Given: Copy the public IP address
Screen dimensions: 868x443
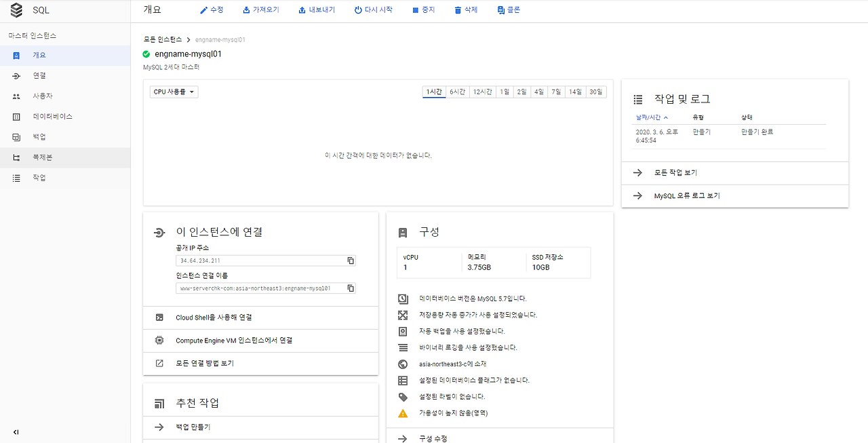Looking at the screenshot, I should pos(351,261).
